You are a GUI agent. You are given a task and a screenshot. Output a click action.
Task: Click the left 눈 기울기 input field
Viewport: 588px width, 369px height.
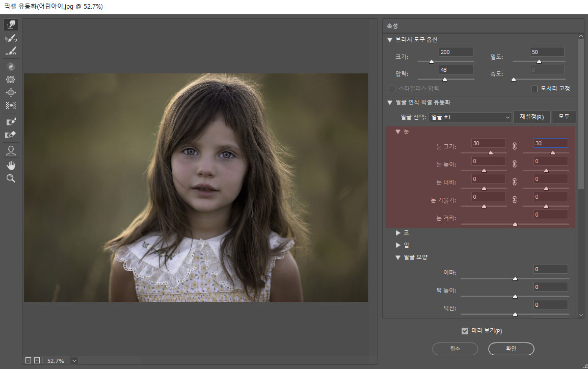488,197
